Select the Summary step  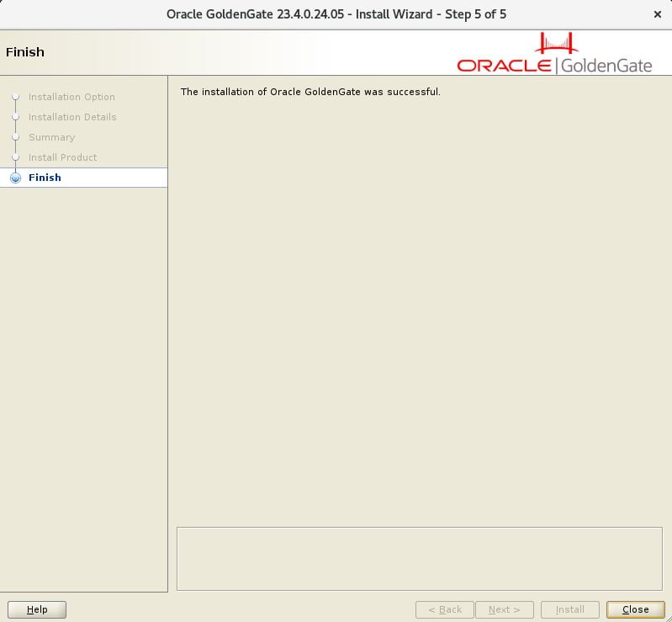(x=52, y=137)
